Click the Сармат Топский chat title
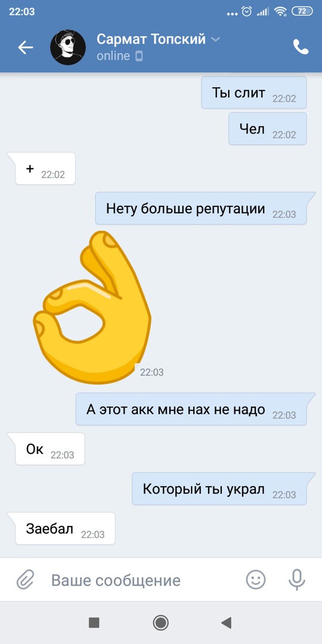 click(x=151, y=39)
